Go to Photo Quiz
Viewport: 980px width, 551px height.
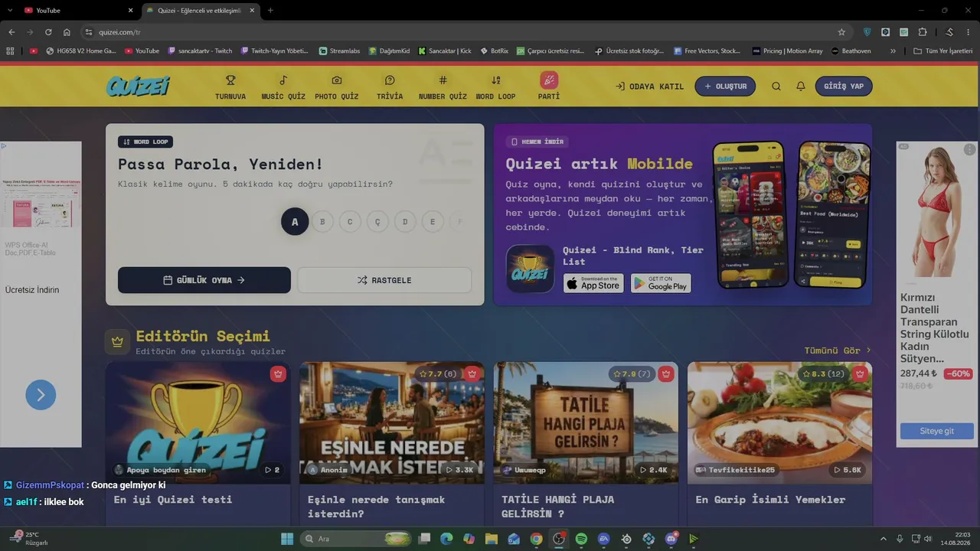pos(336,86)
